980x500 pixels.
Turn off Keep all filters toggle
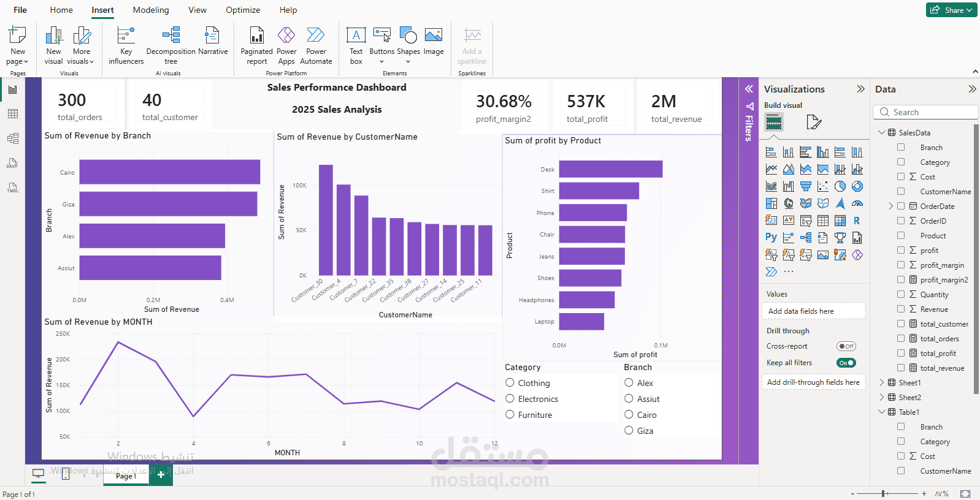[846, 363]
